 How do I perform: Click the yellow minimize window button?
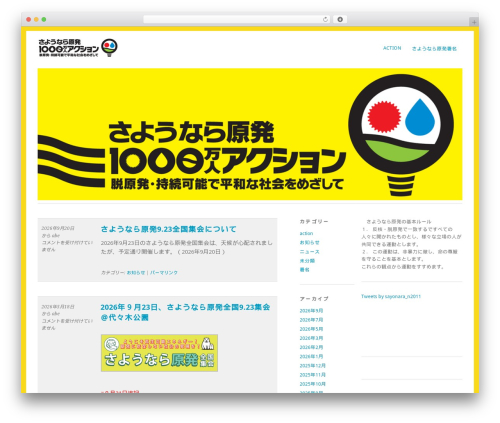click(36, 19)
